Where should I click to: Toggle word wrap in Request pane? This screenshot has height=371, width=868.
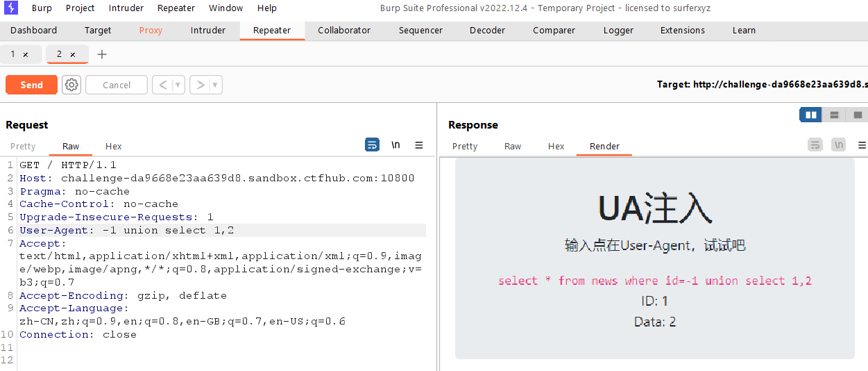point(373,145)
